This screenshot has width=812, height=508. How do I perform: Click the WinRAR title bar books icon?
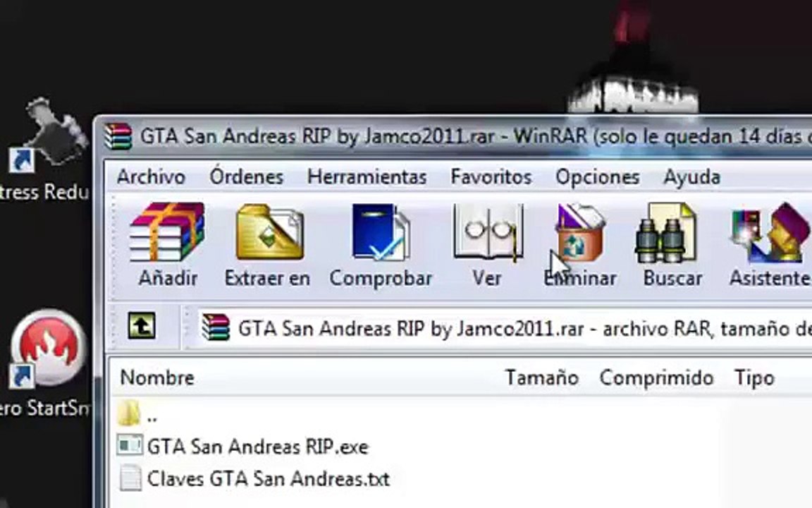tap(118, 136)
